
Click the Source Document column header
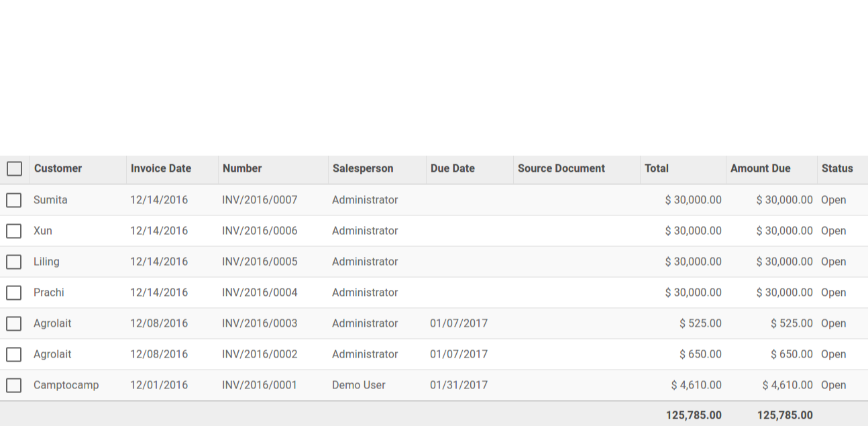(561, 168)
